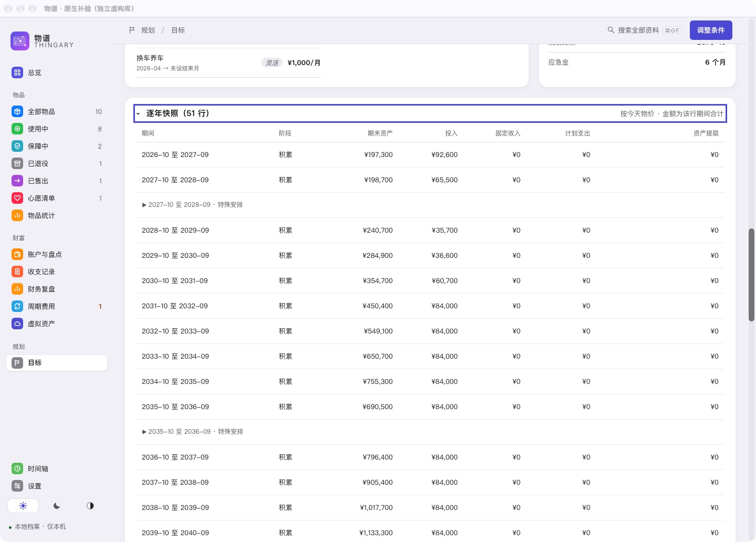
Task: Click the ¥197,300 asset value
Action: pyautogui.click(x=379, y=155)
